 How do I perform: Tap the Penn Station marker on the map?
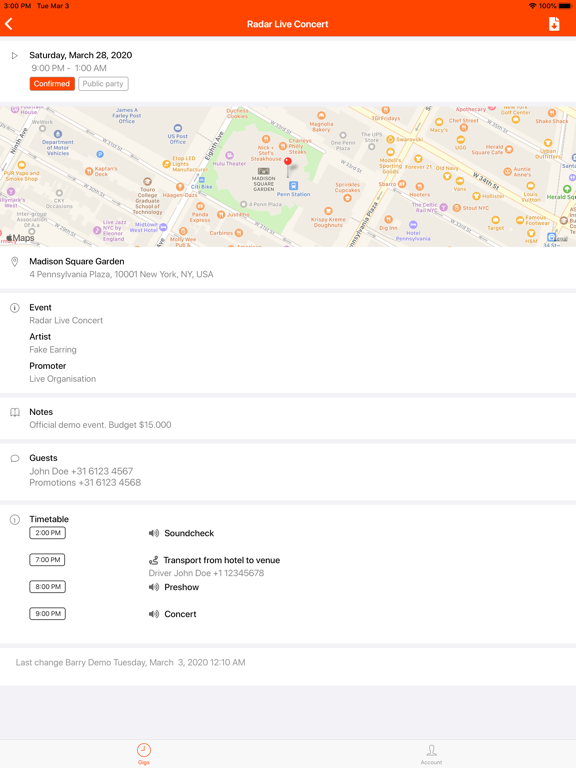click(293, 186)
